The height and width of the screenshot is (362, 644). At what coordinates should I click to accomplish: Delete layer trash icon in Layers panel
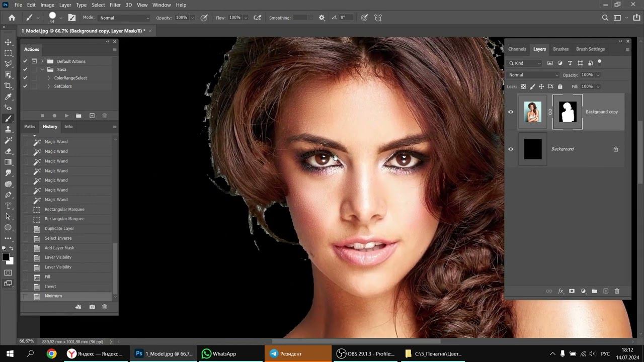pos(617,291)
